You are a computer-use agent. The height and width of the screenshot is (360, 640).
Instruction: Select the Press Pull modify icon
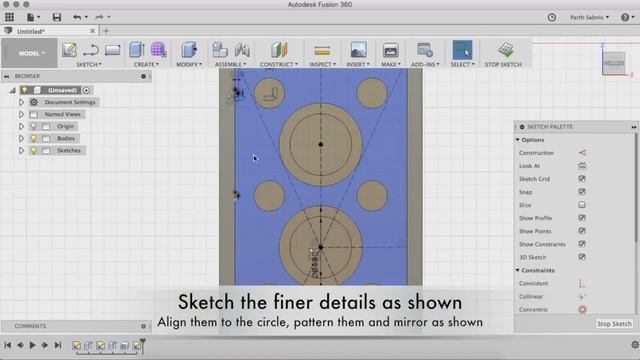[189, 50]
